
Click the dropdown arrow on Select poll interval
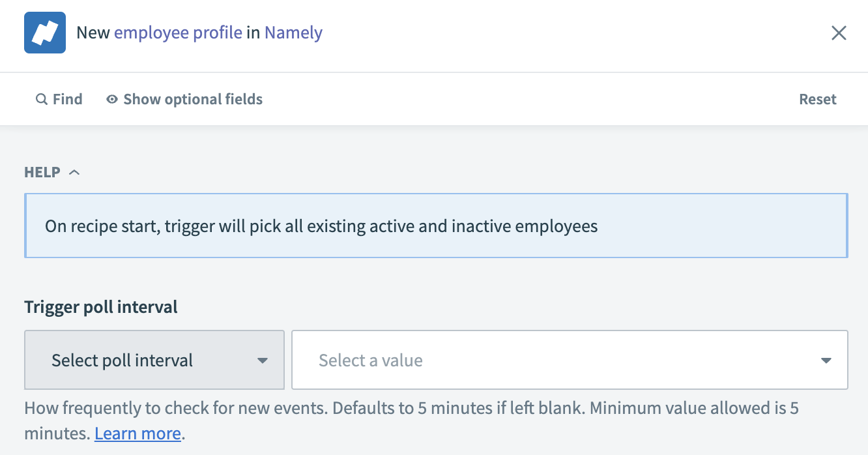[263, 360]
